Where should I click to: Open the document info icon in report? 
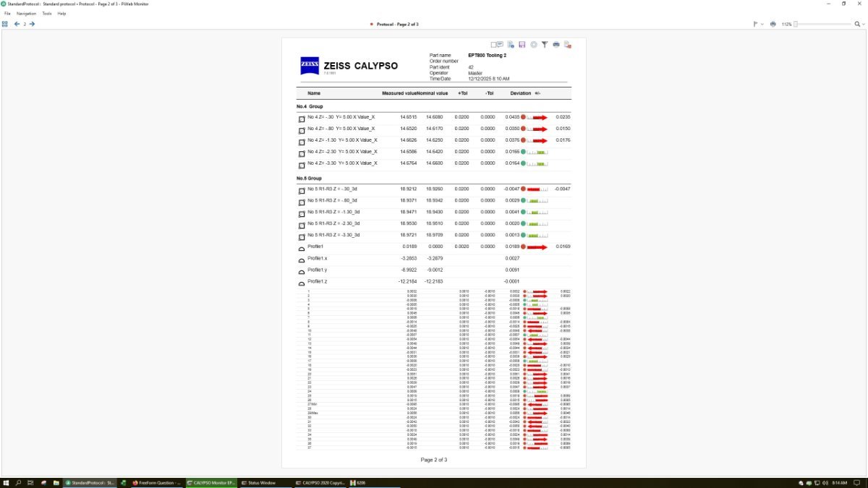point(511,45)
